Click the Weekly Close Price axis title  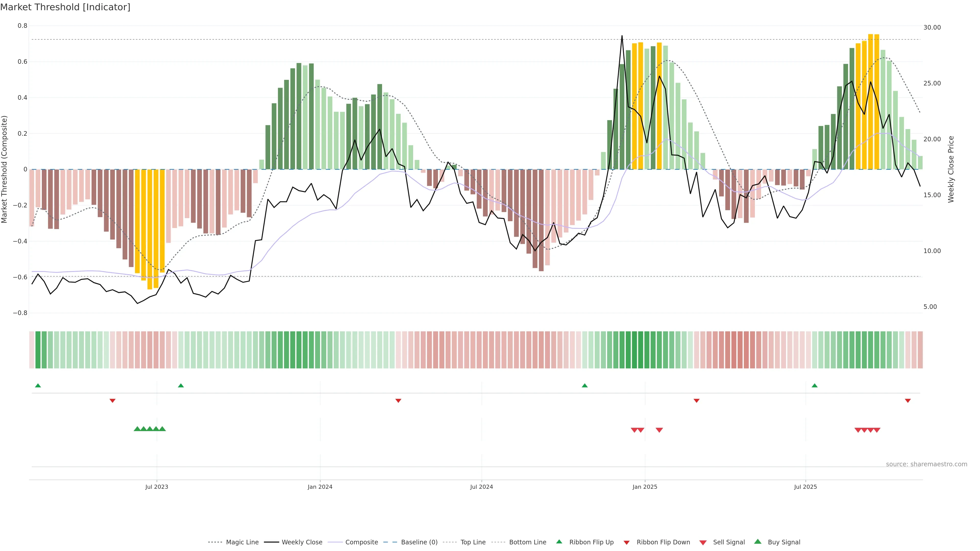[951, 169]
